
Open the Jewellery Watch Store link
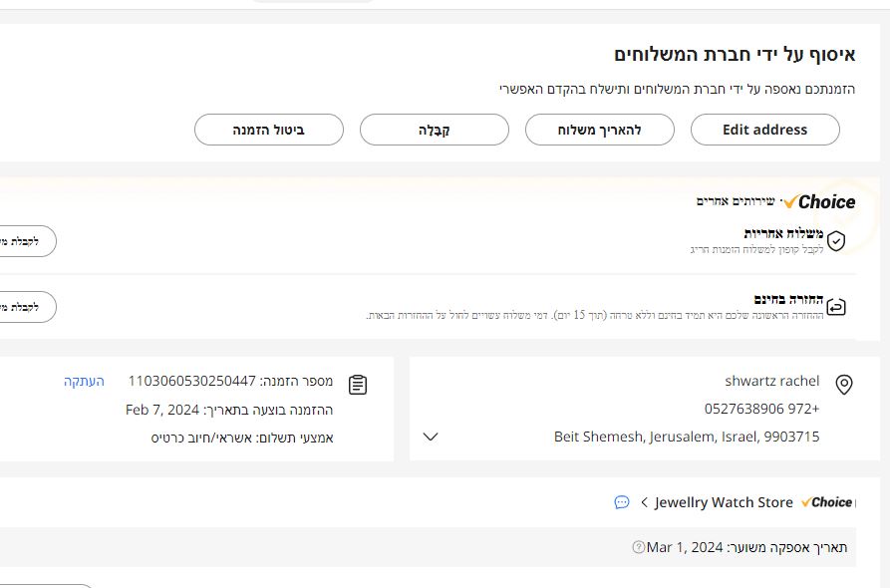pyautogui.click(x=724, y=502)
